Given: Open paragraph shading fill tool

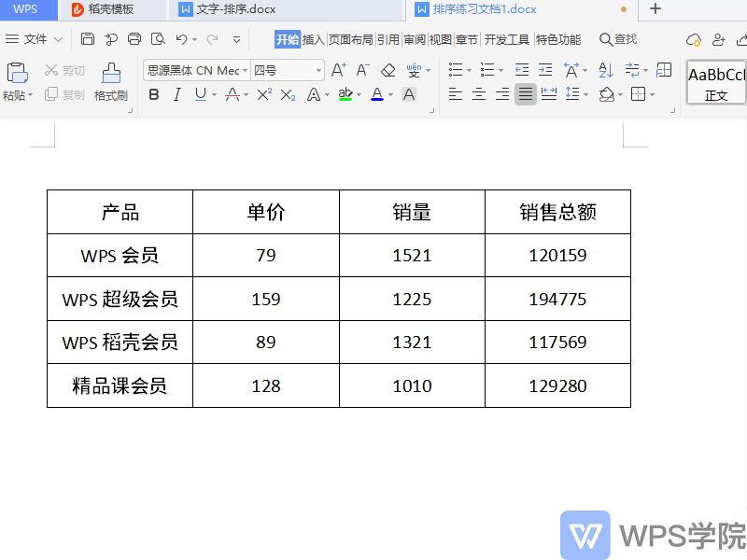Looking at the screenshot, I should 606,95.
